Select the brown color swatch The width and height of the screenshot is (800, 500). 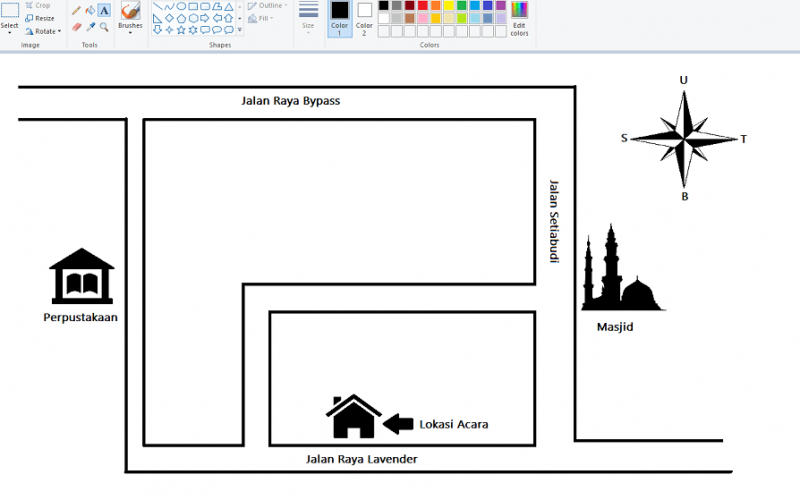pyautogui.click(x=410, y=18)
